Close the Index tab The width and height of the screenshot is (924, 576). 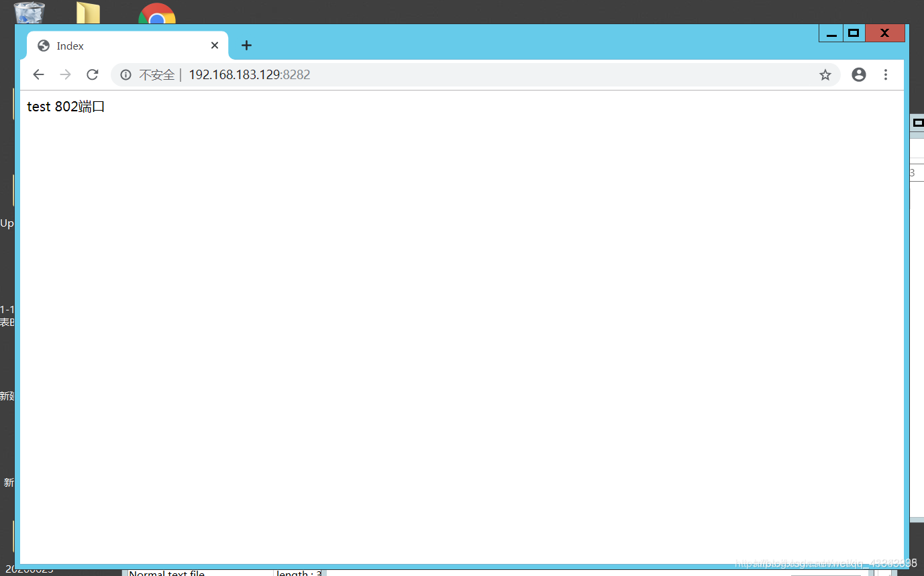coord(215,46)
